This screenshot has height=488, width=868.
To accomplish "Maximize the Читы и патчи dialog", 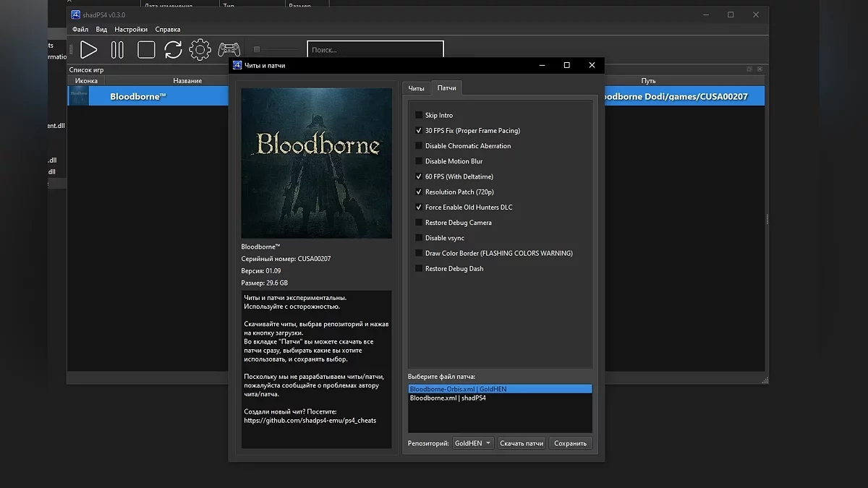I will (566, 65).
